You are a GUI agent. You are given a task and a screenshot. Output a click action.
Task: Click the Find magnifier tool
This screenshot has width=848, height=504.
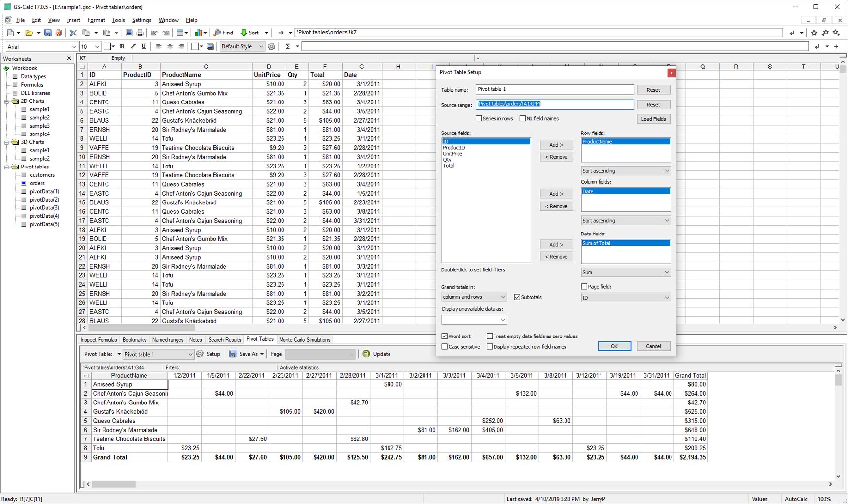coord(223,33)
